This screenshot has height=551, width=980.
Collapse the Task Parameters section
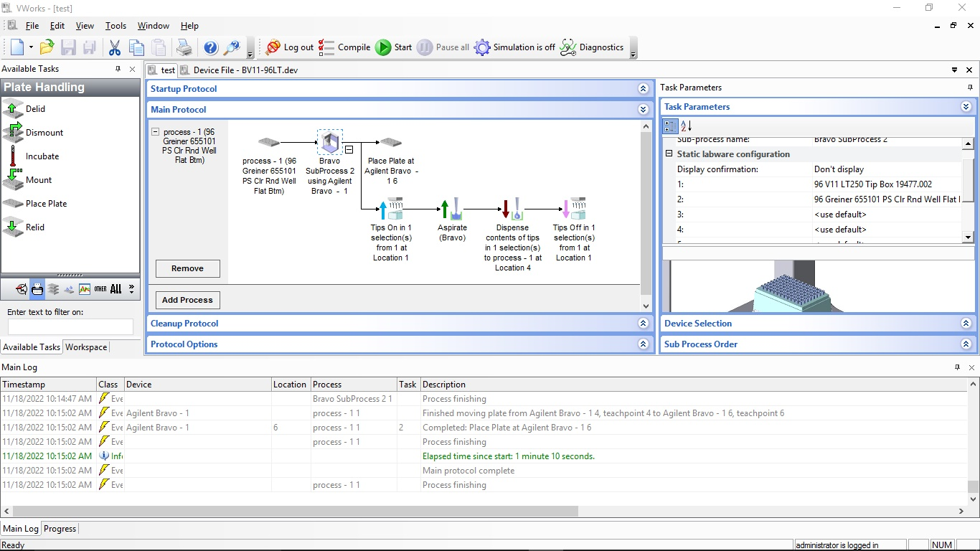966,107
